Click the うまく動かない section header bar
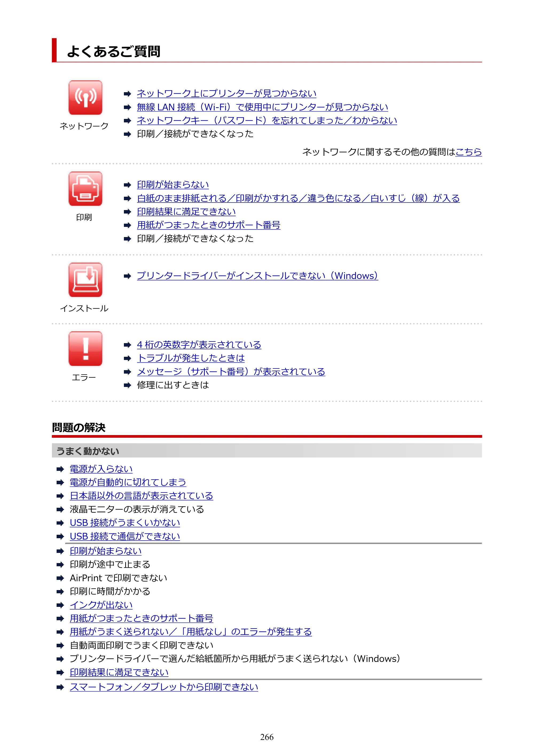534x756 pixels. coord(267,451)
